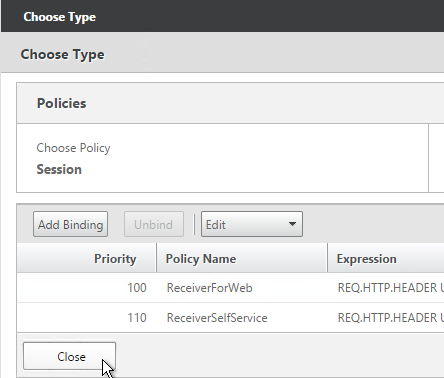Click priority 110 cell

coord(137,318)
